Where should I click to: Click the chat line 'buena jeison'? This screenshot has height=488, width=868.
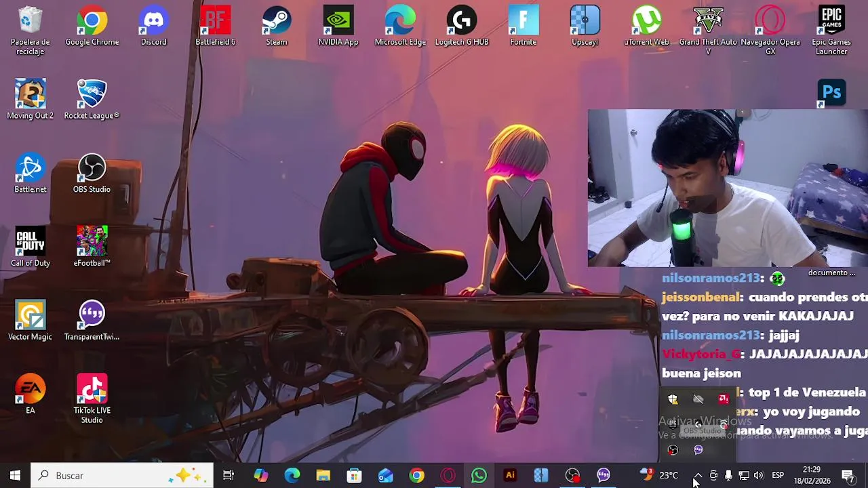(701, 373)
